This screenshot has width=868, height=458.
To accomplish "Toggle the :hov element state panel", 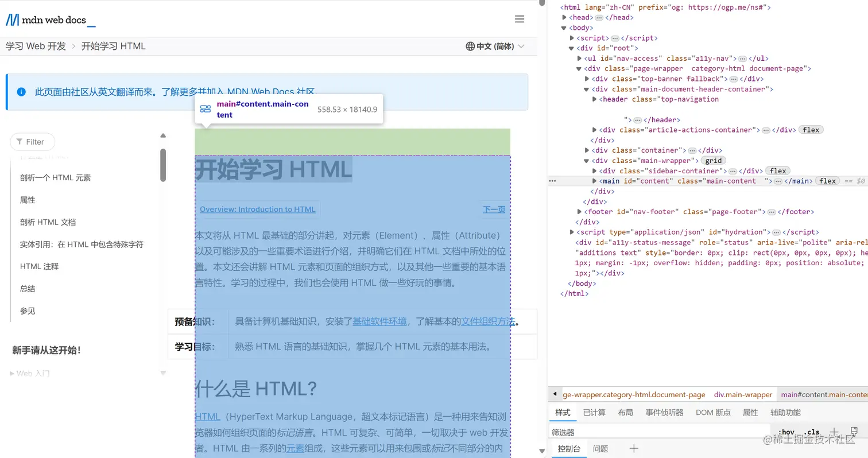I will (786, 432).
